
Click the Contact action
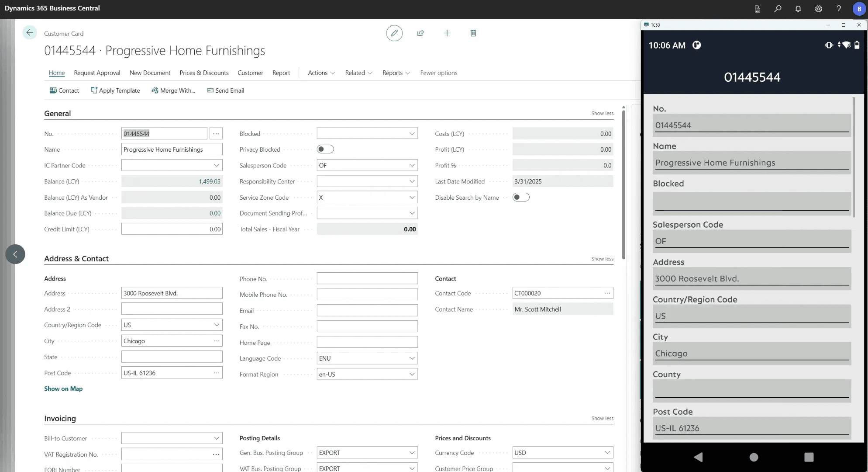pos(64,90)
